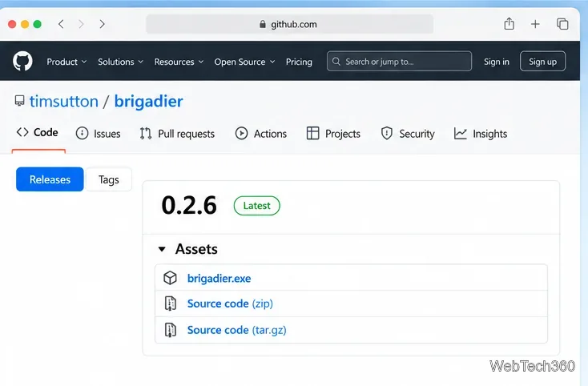Select the Releases button
Viewport: 588px width, 386px height.
[50, 179]
